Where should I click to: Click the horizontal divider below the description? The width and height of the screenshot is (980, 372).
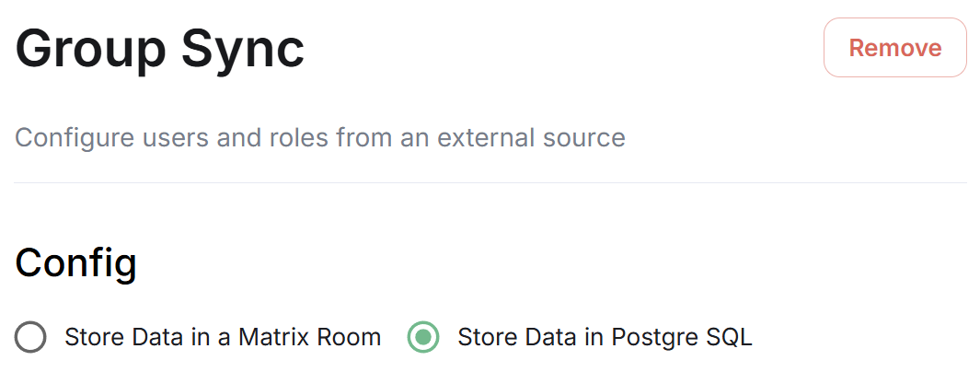pyautogui.click(x=490, y=182)
